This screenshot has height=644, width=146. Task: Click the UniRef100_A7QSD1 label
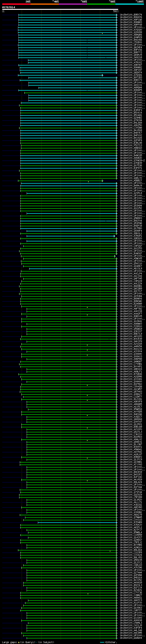[x=131, y=75]
